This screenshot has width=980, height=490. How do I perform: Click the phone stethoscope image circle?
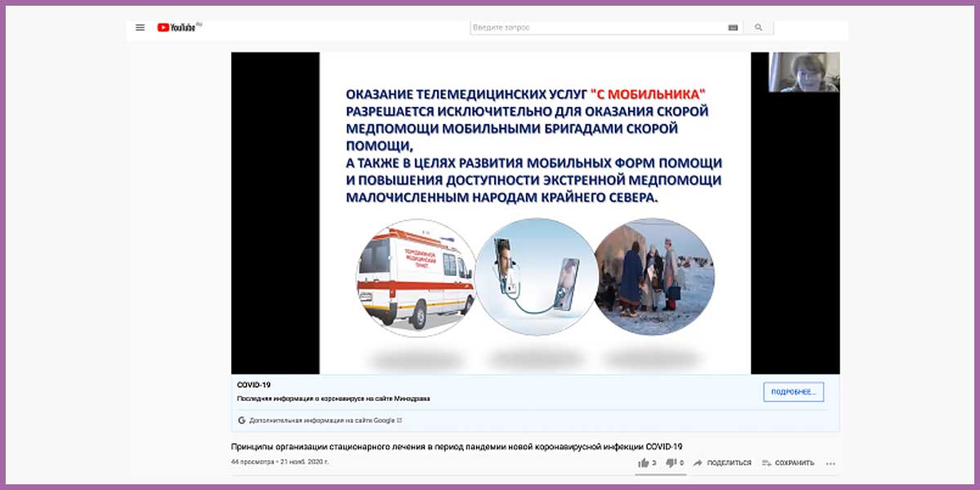(535, 276)
